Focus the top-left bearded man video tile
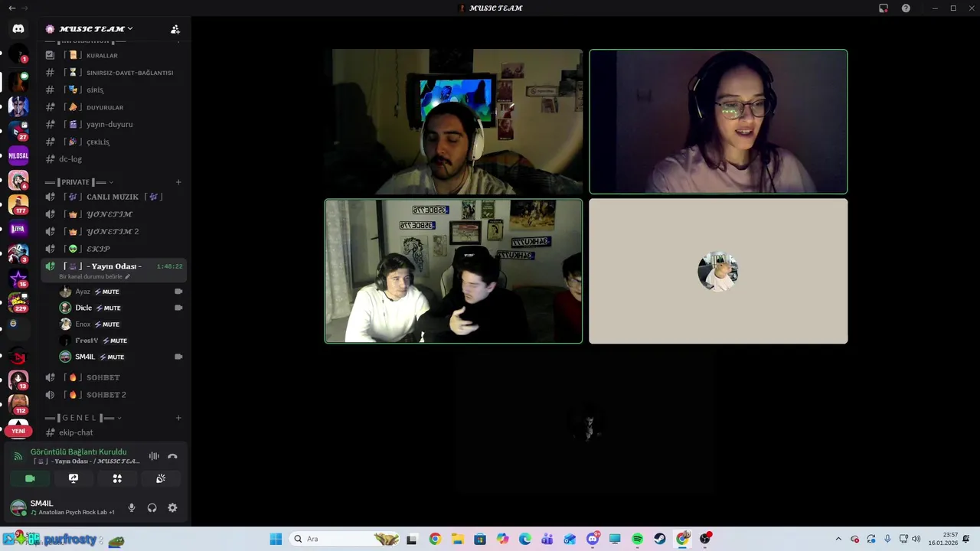This screenshot has width=980, height=551. point(453,122)
